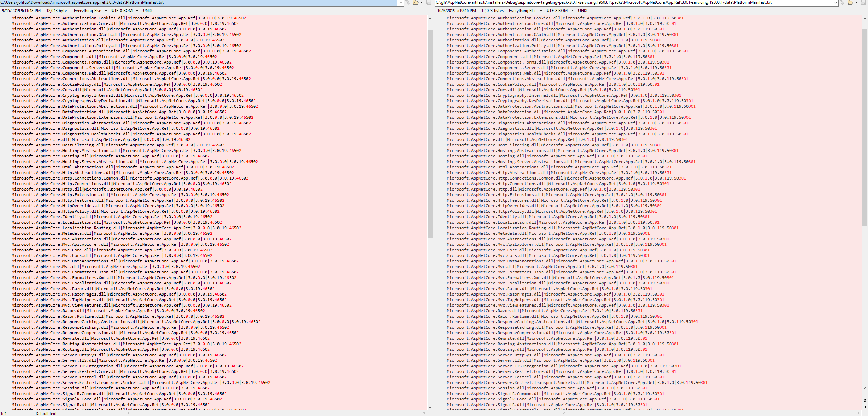
Task: Jump to previous difference double-up arrow
Action: 865,394
